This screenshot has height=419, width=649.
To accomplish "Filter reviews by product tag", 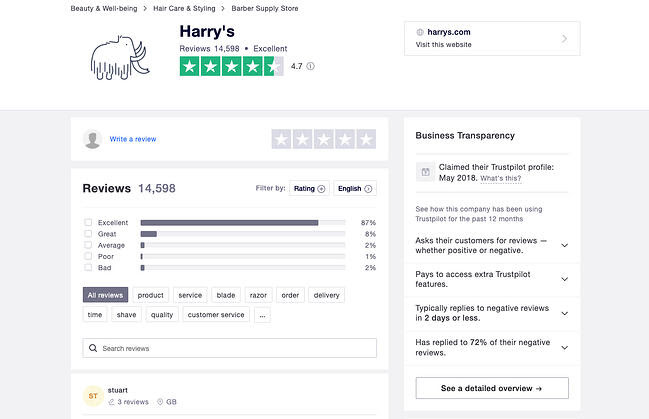I will (151, 295).
